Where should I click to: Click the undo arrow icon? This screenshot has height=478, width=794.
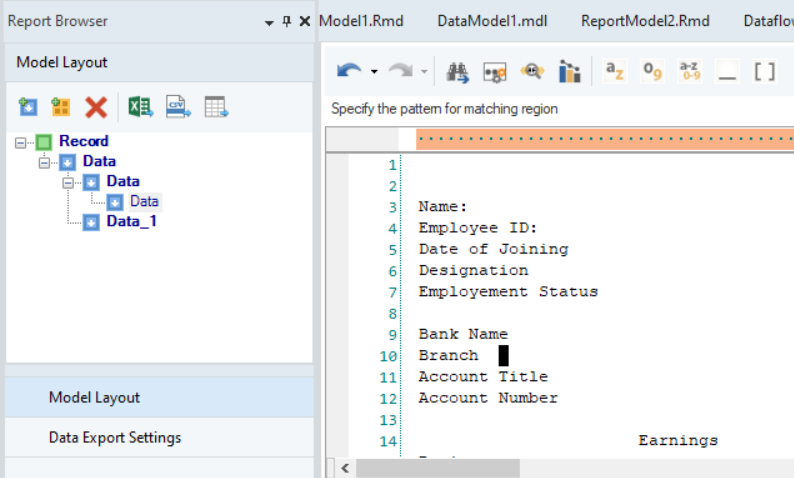[349, 71]
